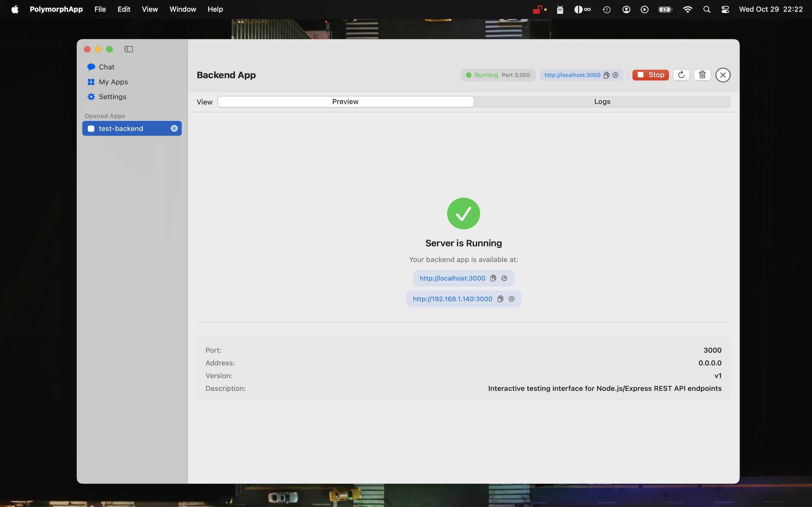The height and width of the screenshot is (507, 812).
Task: Open the Window menu
Action: [182, 9]
